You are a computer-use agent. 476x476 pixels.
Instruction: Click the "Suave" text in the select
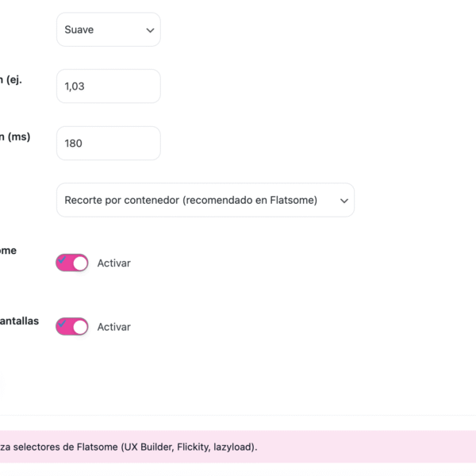[x=79, y=30]
